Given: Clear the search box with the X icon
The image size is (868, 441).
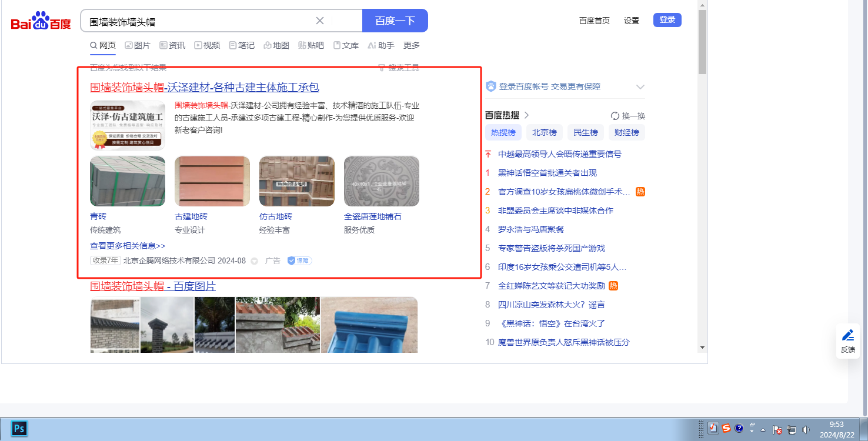Looking at the screenshot, I should (320, 21).
